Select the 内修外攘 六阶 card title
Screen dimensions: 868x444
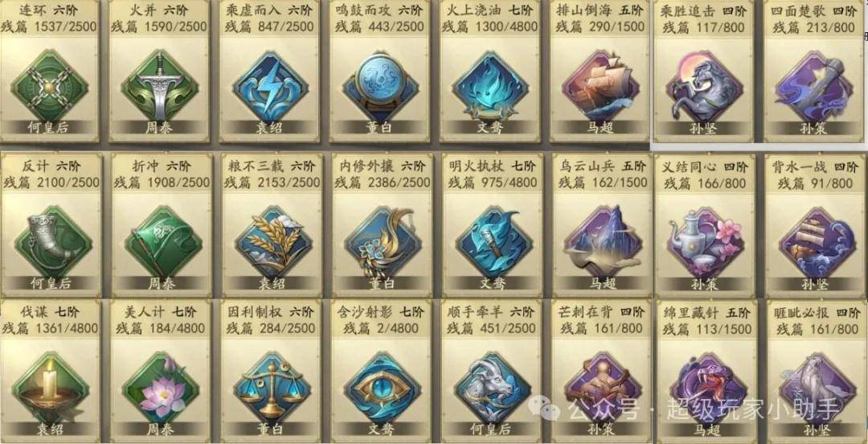click(383, 165)
